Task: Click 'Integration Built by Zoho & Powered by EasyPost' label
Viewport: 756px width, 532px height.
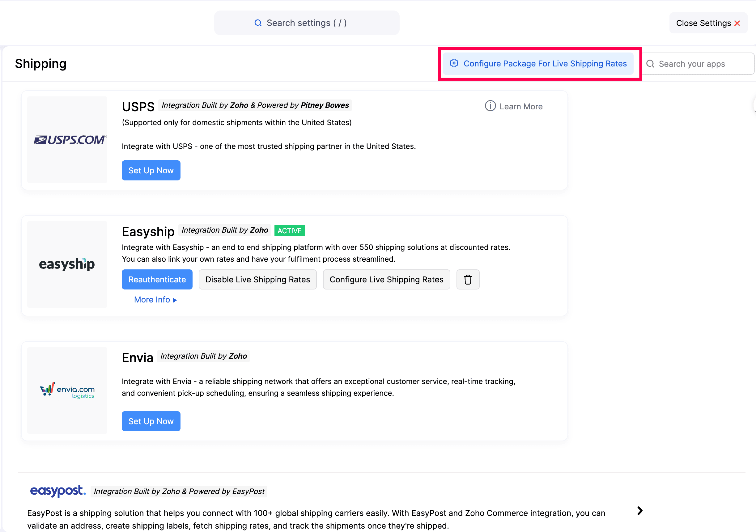Action: tap(179, 491)
